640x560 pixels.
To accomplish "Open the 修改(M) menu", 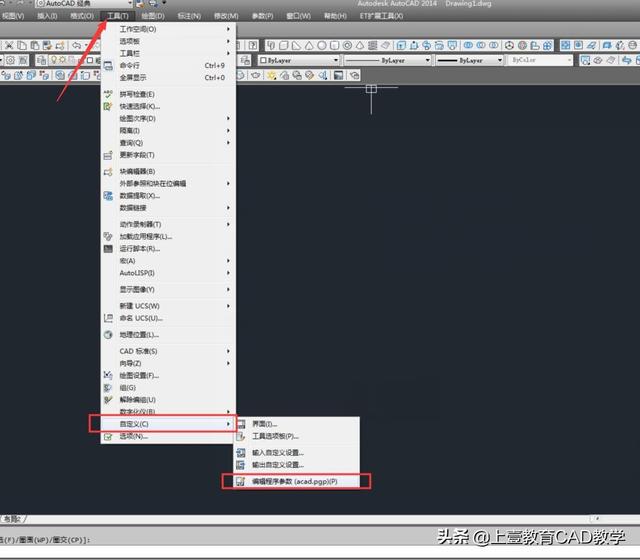I will pos(226,16).
